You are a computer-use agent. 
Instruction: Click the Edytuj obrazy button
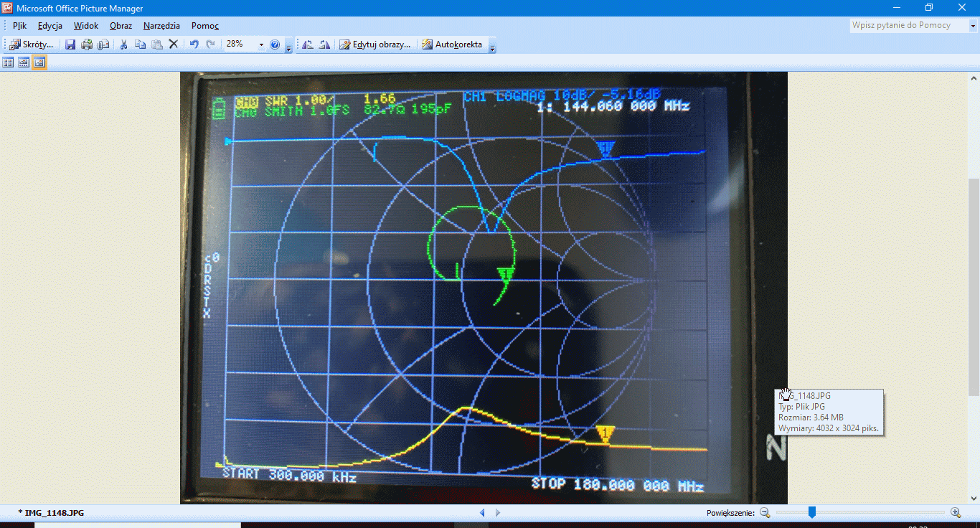tap(375, 44)
